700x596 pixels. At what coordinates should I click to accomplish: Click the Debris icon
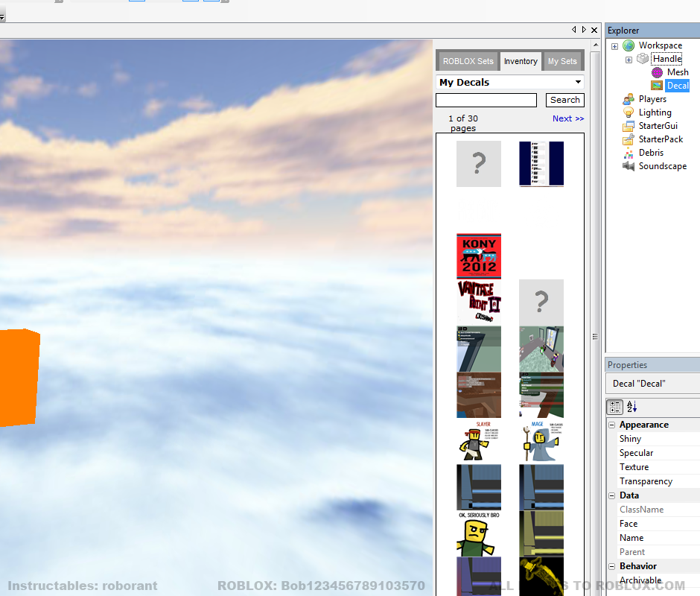628,153
